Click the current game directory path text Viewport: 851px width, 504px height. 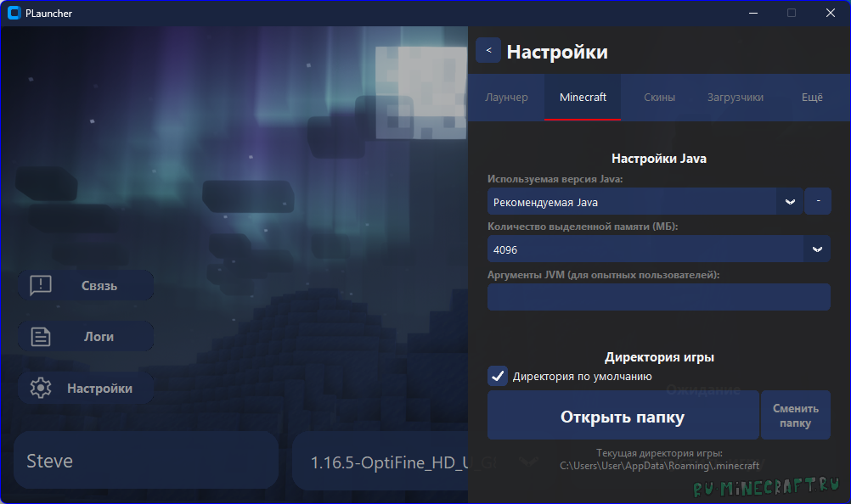(659, 466)
